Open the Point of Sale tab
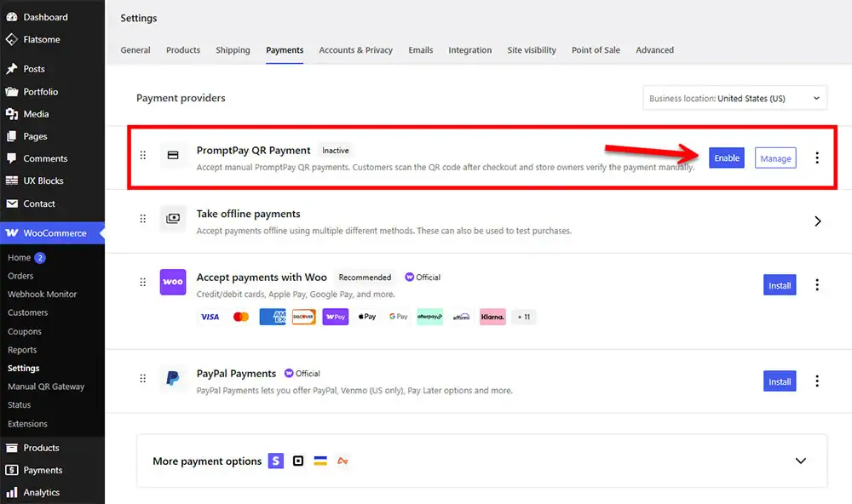Viewport: 852px width, 504px height. (596, 50)
